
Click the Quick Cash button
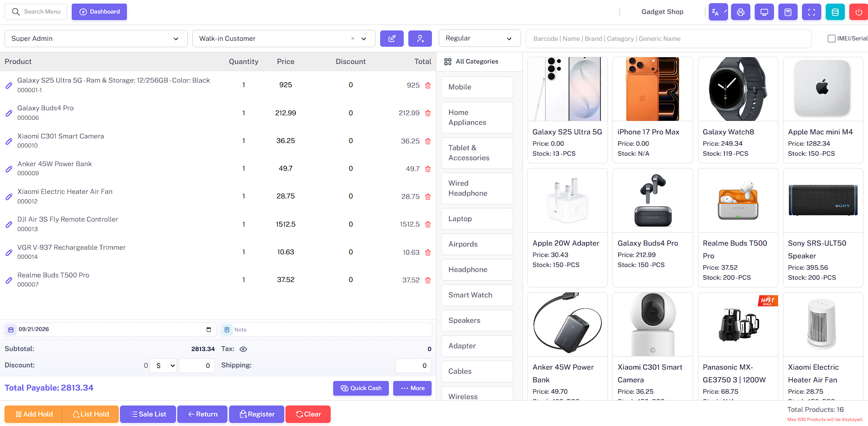click(x=361, y=388)
